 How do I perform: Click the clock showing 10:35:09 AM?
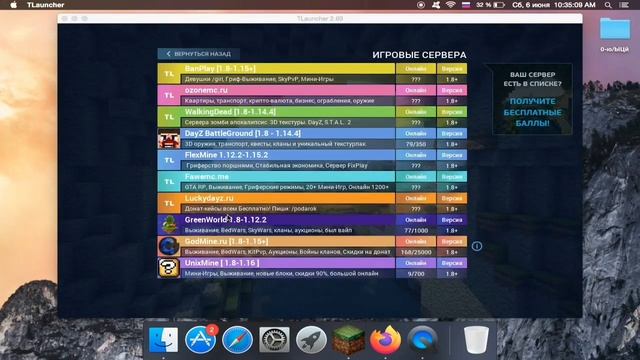coord(575,5)
